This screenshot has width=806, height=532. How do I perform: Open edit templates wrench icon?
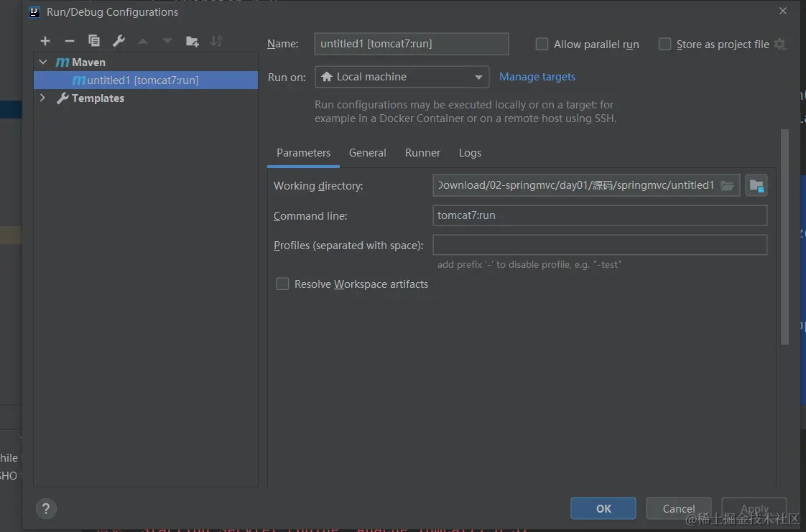[x=119, y=41]
